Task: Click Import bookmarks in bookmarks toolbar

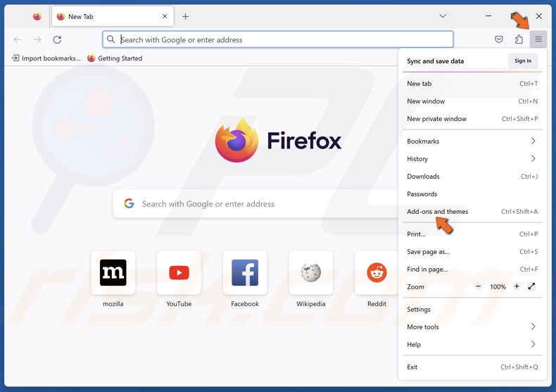Action: point(46,58)
